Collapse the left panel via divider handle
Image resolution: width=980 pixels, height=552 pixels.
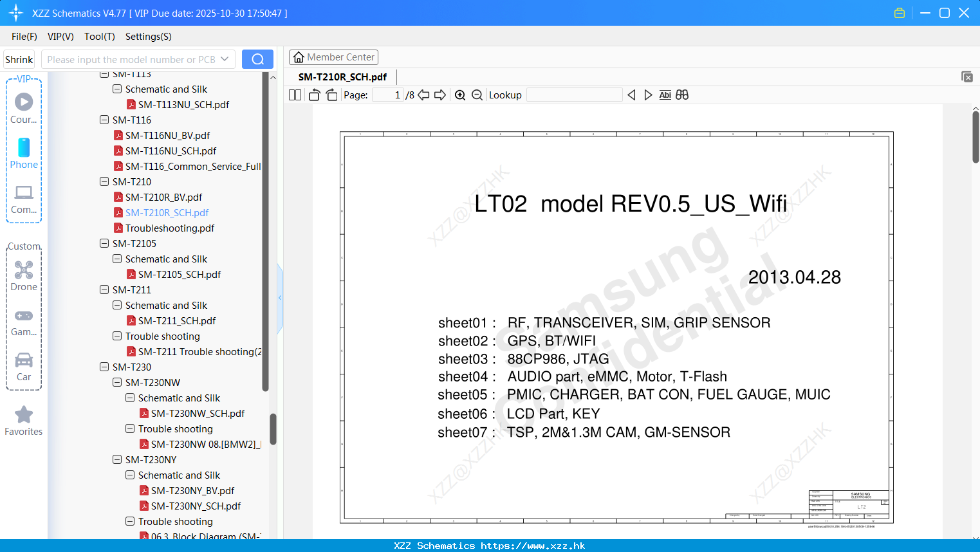click(x=280, y=298)
